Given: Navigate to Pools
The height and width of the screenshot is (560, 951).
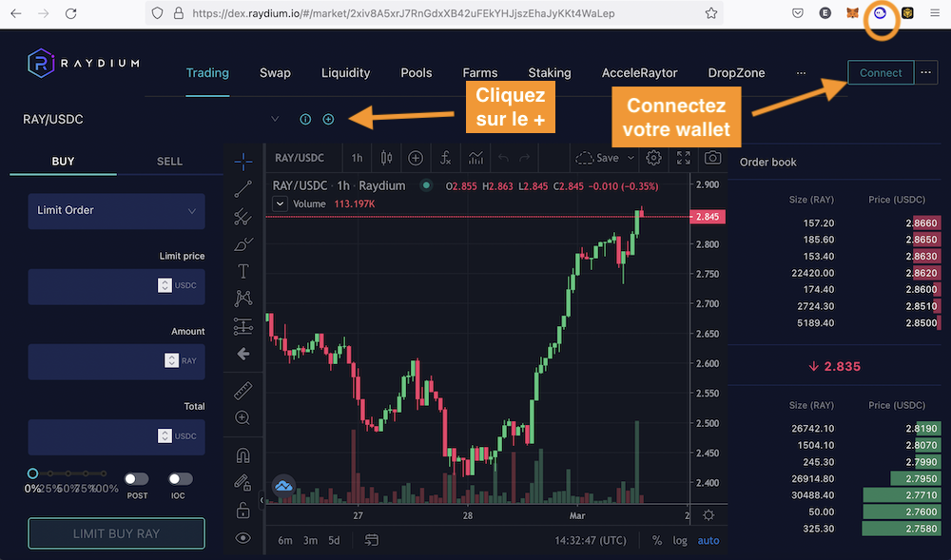Looking at the screenshot, I should (x=417, y=72).
